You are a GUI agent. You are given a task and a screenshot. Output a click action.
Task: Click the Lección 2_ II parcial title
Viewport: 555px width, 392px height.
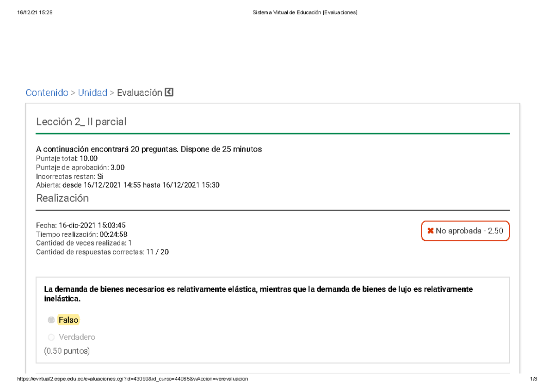81,122
